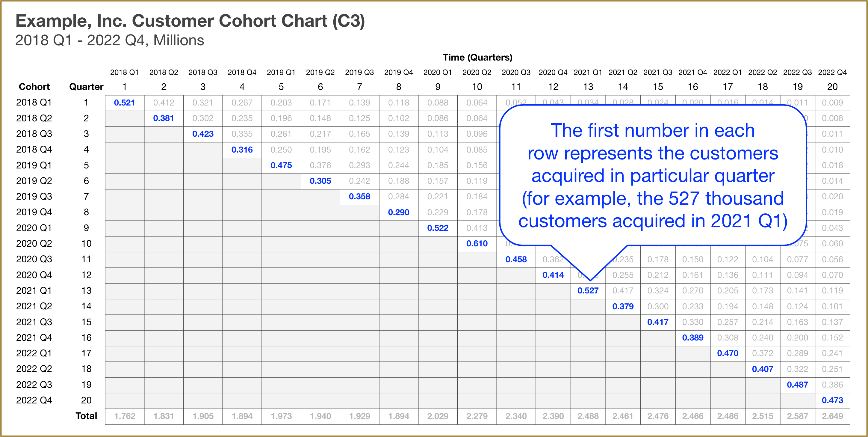Click the highlighted 0.527 cohort value
This screenshot has height=437, width=868.
(x=588, y=290)
